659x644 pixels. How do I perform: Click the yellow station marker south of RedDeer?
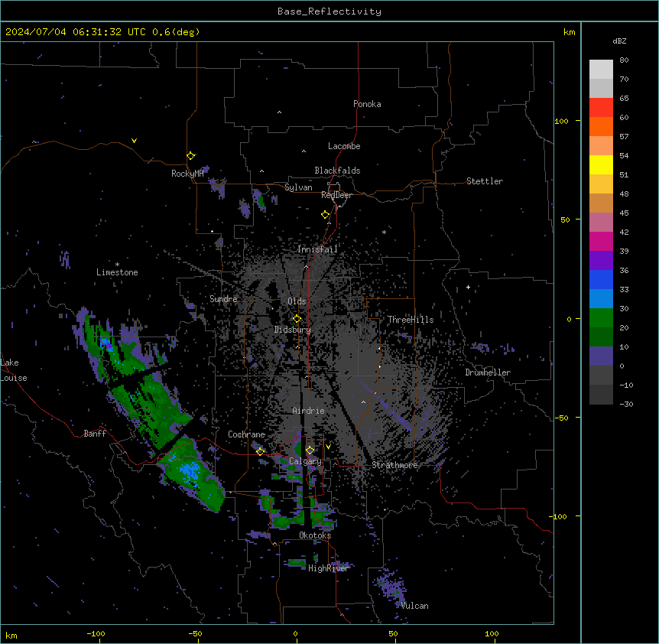[x=326, y=215]
